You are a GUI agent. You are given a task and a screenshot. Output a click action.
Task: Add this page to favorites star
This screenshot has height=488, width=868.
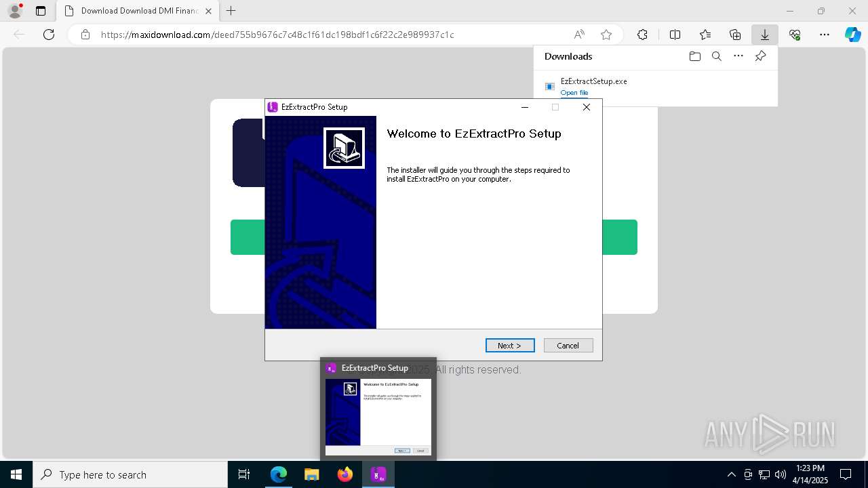tap(606, 35)
